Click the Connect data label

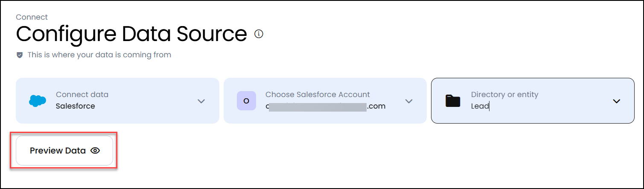pyautogui.click(x=82, y=94)
